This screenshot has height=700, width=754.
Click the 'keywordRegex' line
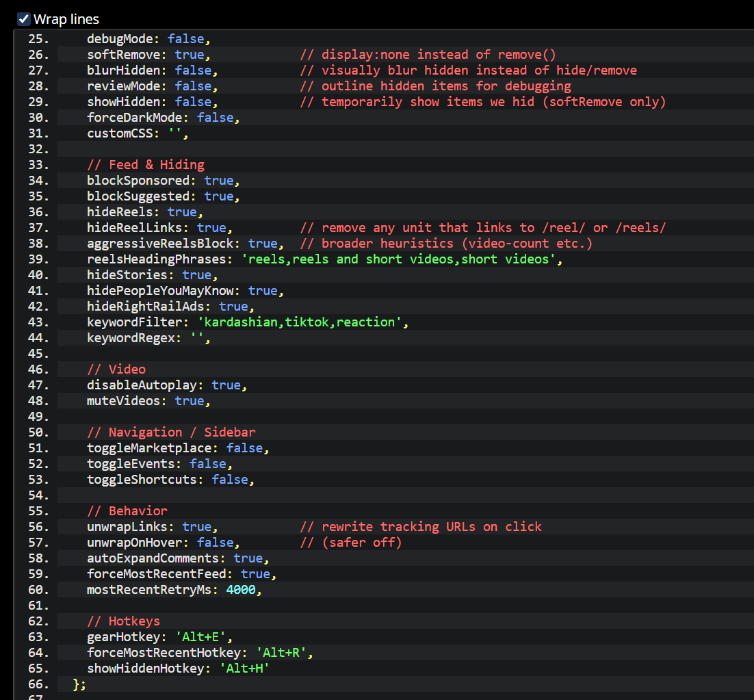coord(148,339)
